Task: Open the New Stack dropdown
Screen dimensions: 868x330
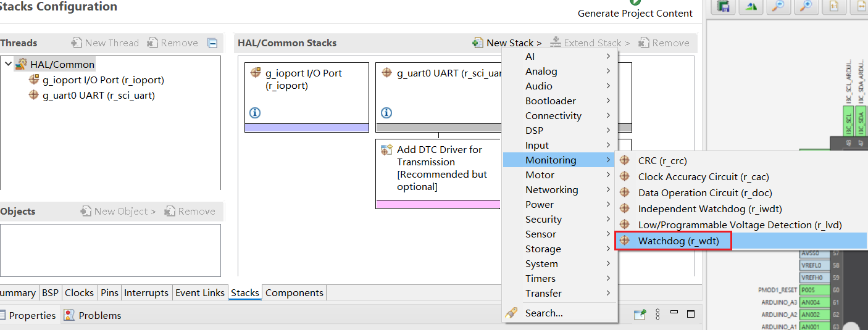Action: click(507, 43)
